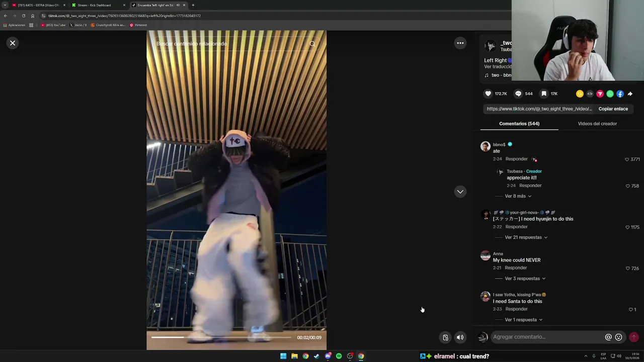Reply to bbno$ comment via Responder
The height and width of the screenshot is (362, 644).
point(516,159)
